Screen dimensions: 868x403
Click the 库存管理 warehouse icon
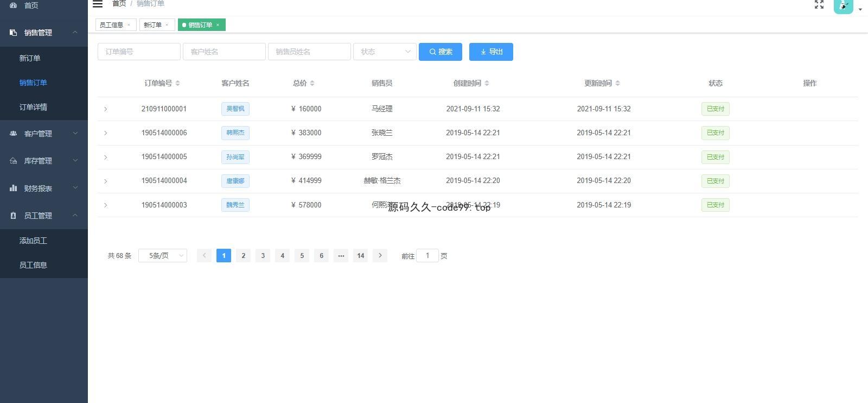pyautogui.click(x=14, y=161)
